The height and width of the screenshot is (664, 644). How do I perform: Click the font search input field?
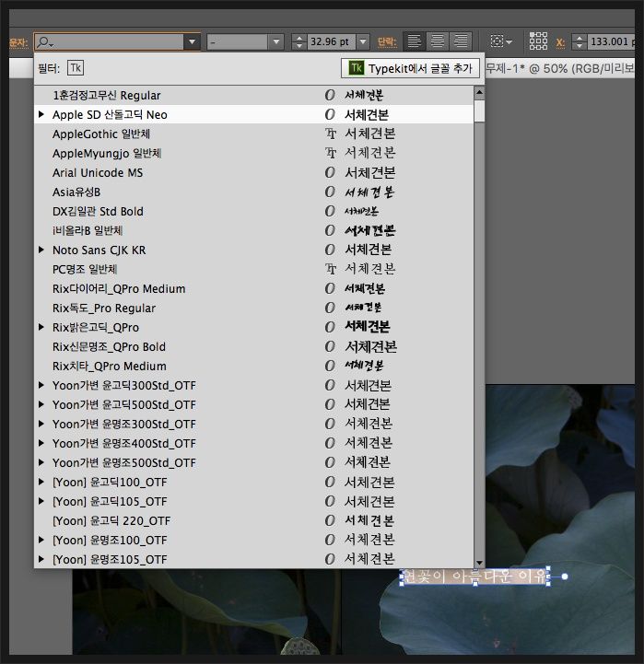[x=109, y=42]
